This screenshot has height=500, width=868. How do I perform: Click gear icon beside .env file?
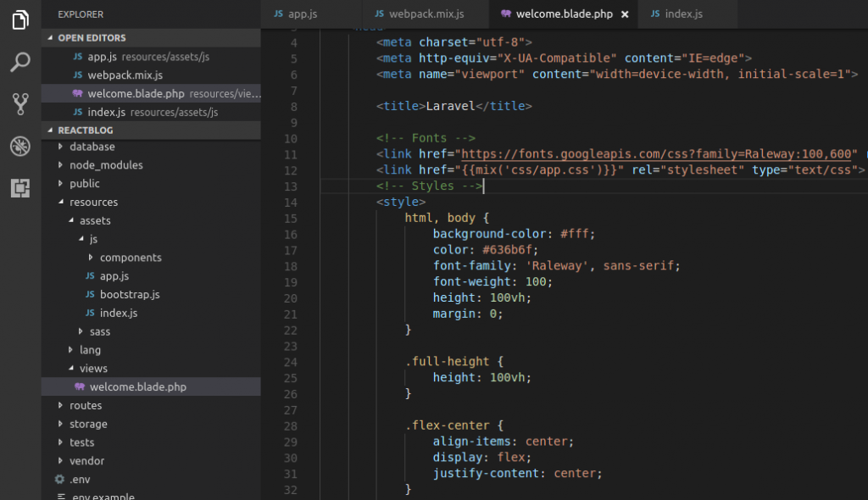point(59,480)
